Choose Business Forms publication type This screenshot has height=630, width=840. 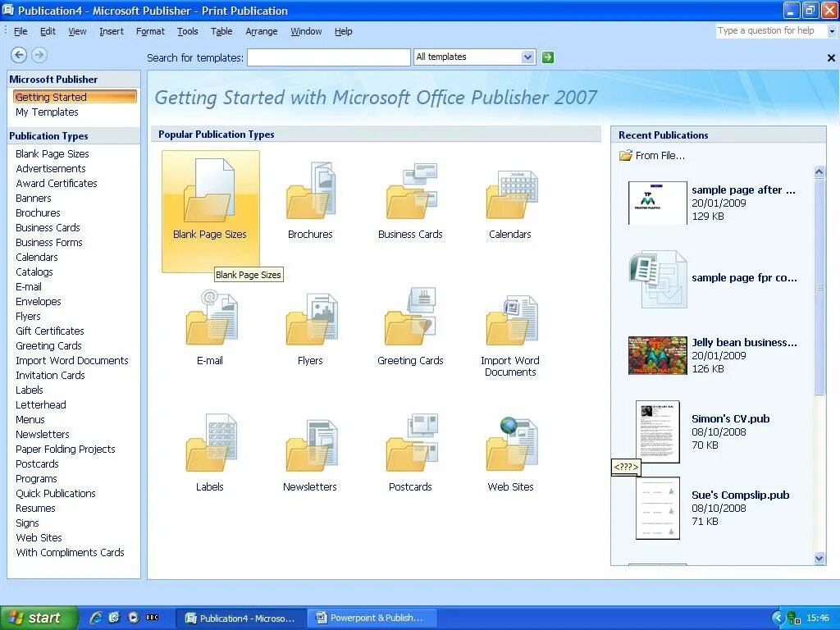click(48, 242)
